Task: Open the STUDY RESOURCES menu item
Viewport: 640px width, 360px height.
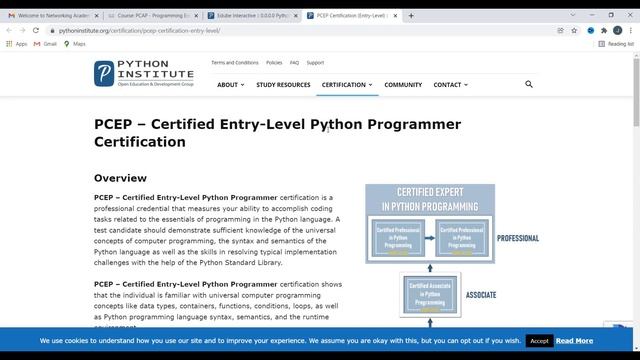Action: tap(283, 85)
